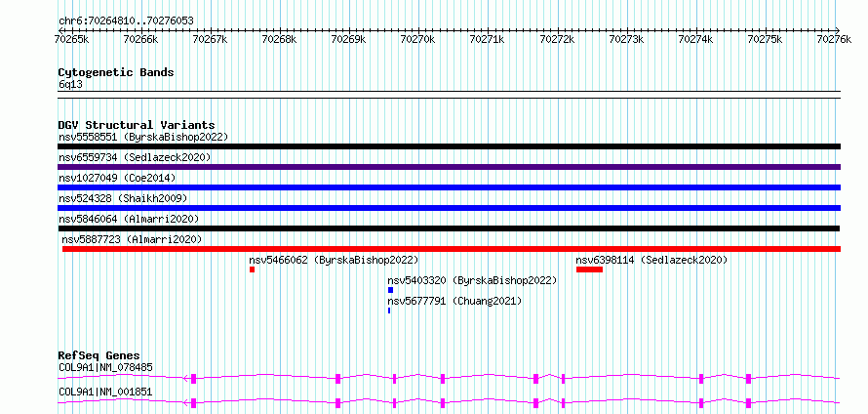This screenshot has height=414, width=868.
Task: Select the nsv524328 blue variant bar
Action: point(449,208)
